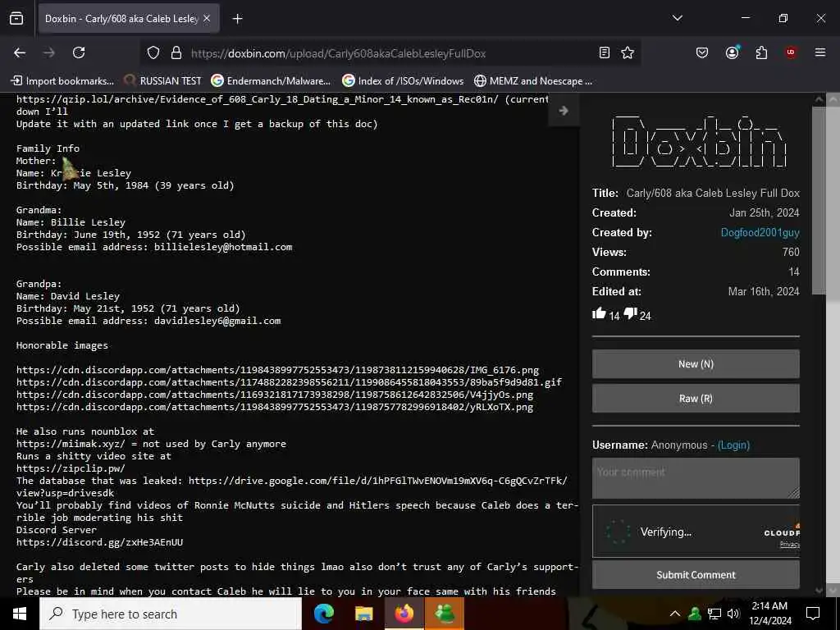Show hidden system tray icons
This screenshot has height=630, width=840.
(675, 614)
